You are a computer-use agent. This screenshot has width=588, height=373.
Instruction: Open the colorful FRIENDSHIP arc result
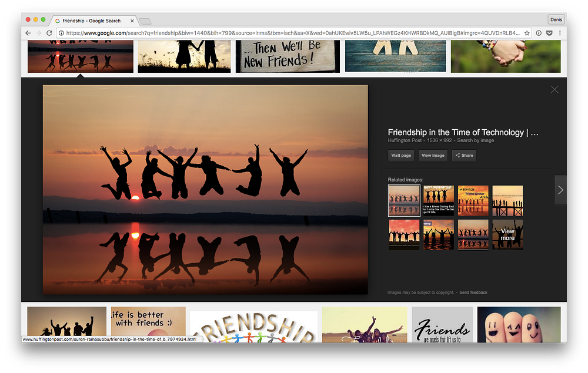[253, 326]
